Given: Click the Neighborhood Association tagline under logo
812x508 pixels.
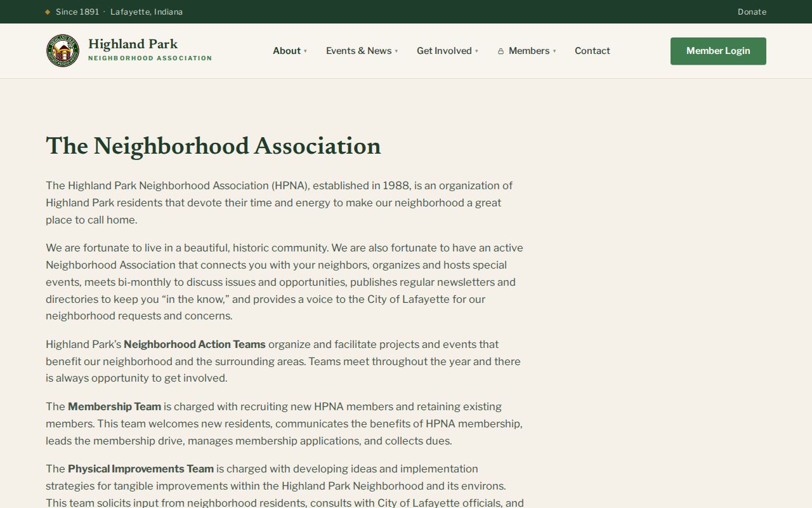Looking at the screenshot, I should [150, 58].
